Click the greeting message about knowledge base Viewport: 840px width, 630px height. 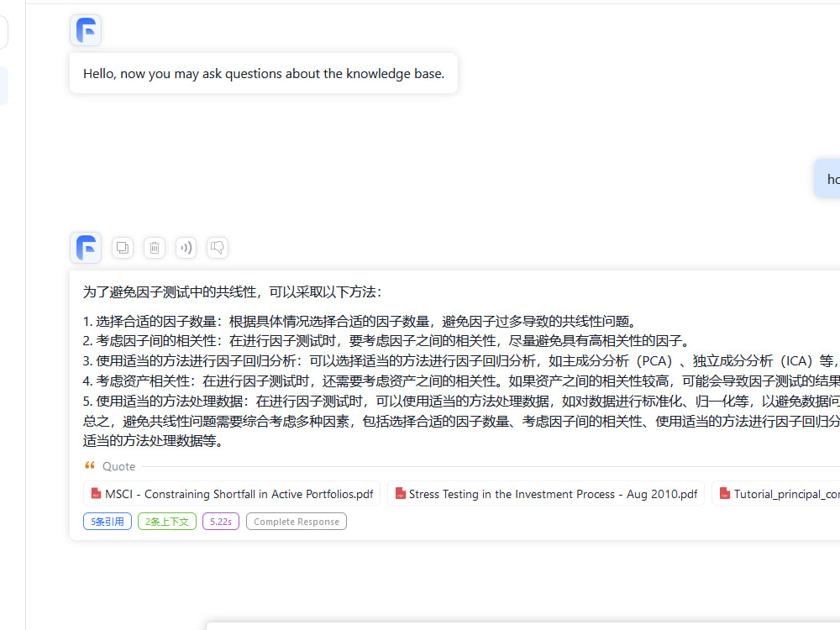(x=264, y=73)
